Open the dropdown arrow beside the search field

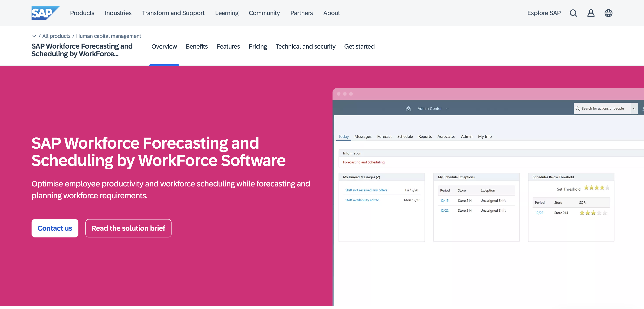point(635,108)
